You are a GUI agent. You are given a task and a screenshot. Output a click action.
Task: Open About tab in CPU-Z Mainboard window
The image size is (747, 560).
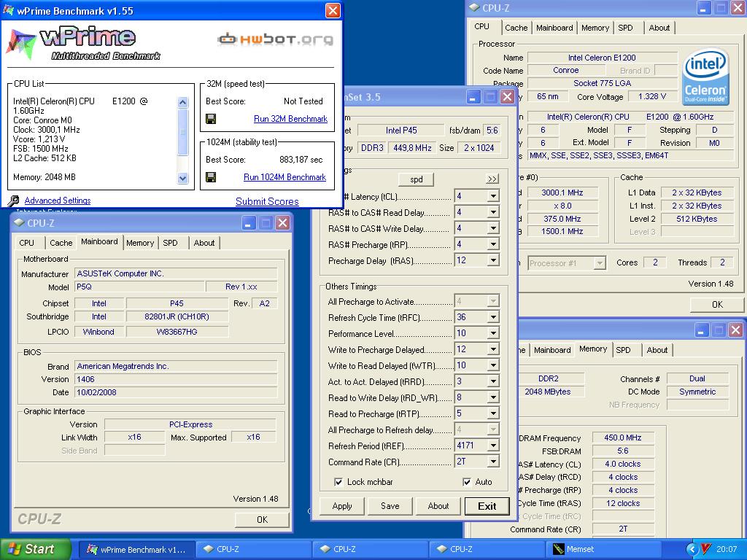pos(204,243)
